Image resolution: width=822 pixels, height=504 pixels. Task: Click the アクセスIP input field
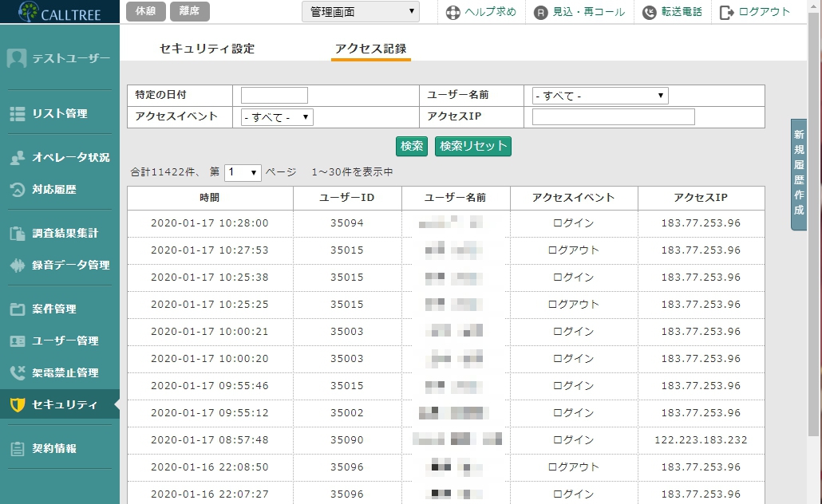click(x=611, y=116)
